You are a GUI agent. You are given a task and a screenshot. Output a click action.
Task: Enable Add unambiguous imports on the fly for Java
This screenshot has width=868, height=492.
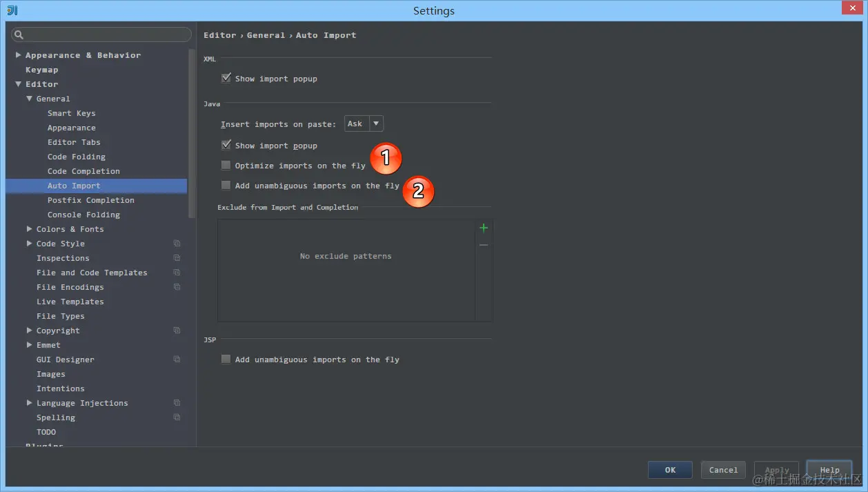coord(226,184)
